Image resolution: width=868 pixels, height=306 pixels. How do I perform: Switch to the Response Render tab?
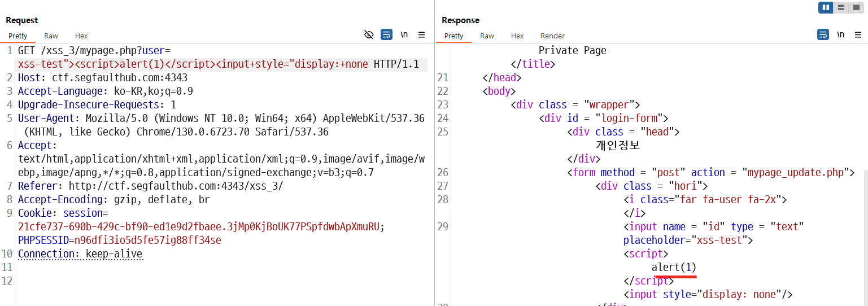click(552, 36)
